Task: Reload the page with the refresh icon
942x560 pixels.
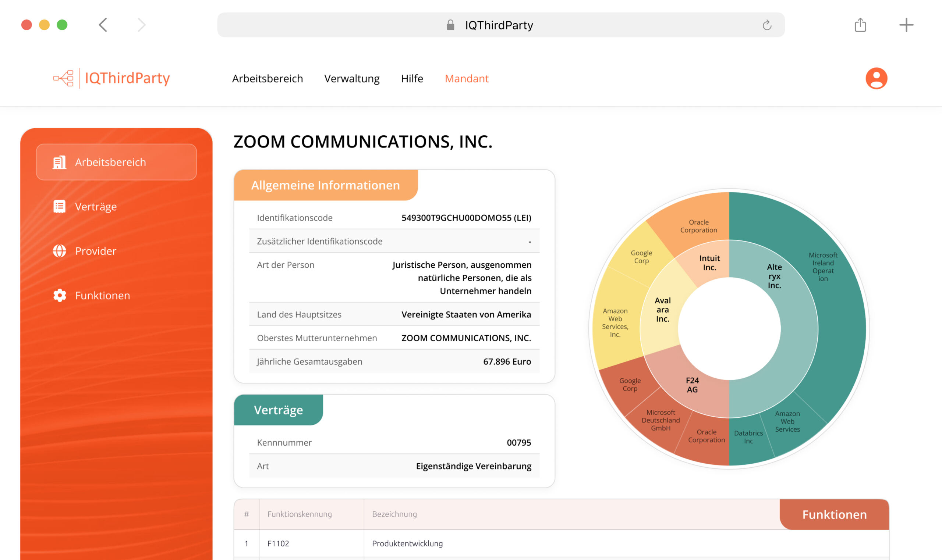Action: (767, 25)
